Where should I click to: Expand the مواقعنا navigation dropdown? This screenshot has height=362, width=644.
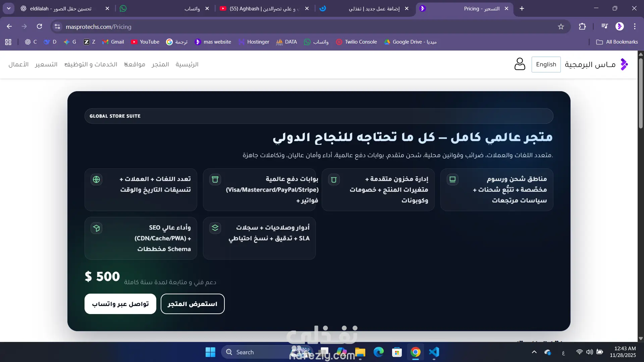click(x=135, y=64)
